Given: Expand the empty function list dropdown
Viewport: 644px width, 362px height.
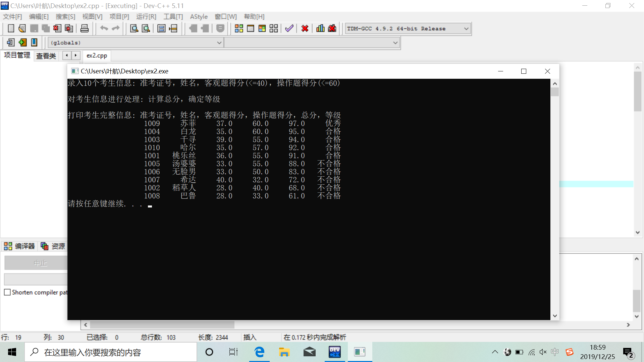Looking at the screenshot, I should pos(395,43).
